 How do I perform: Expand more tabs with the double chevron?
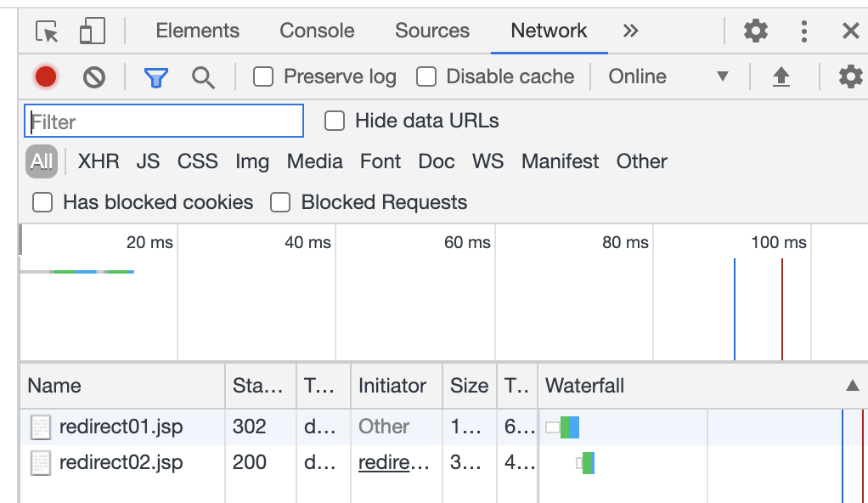[x=630, y=31]
